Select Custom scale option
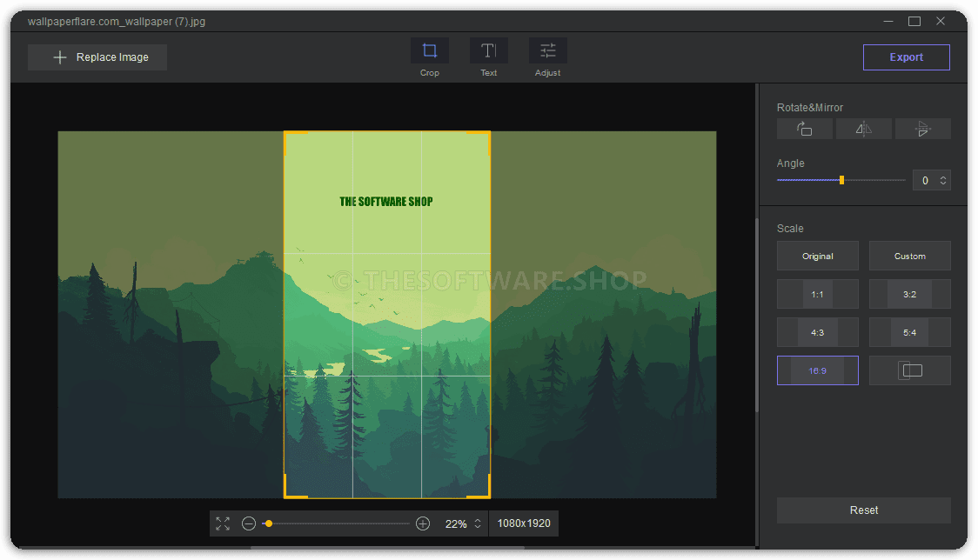This screenshot has width=978, height=560. pyautogui.click(x=910, y=256)
